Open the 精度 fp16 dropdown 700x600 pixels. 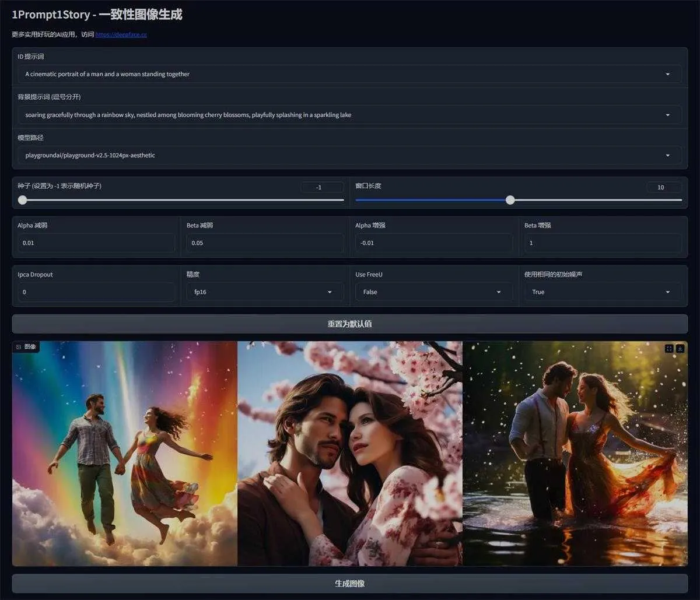[265, 292]
